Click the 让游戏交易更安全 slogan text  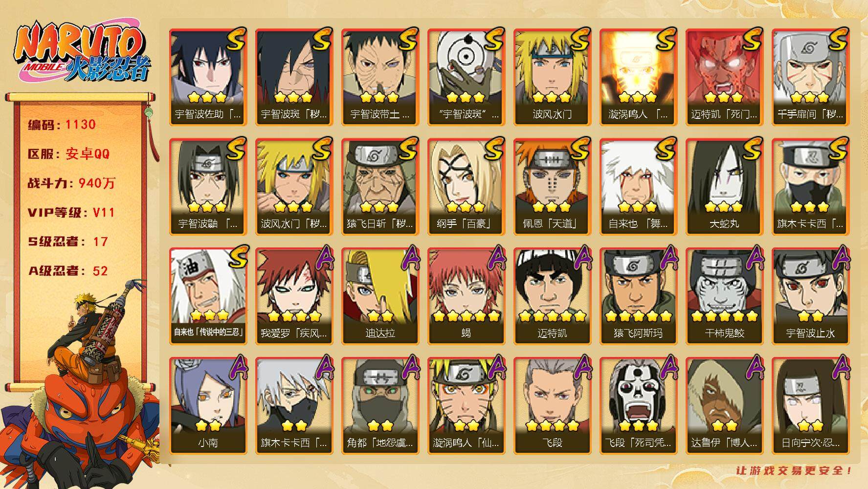[794, 471]
